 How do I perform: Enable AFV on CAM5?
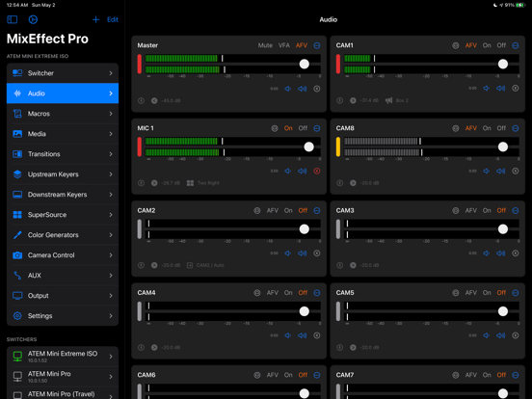(471, 293)
